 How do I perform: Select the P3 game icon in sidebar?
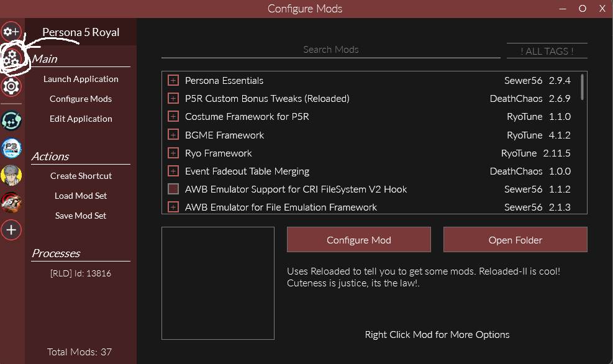[11, 148]
